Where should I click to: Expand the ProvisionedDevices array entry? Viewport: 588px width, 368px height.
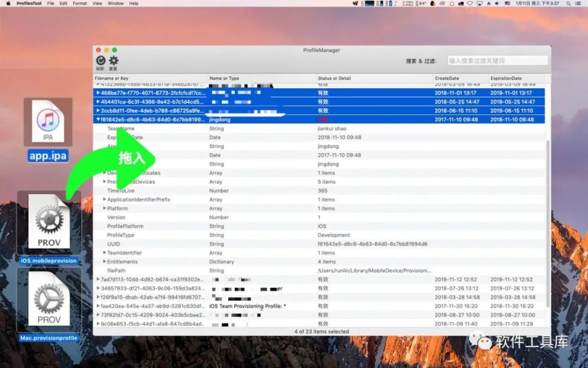pos(105,182)
